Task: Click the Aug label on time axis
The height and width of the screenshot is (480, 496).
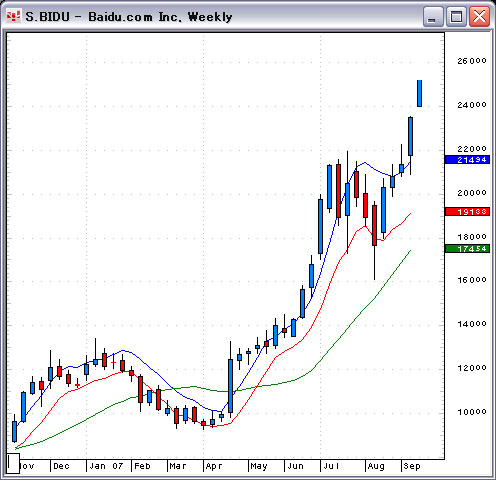Action: click(x=376, y=466)
